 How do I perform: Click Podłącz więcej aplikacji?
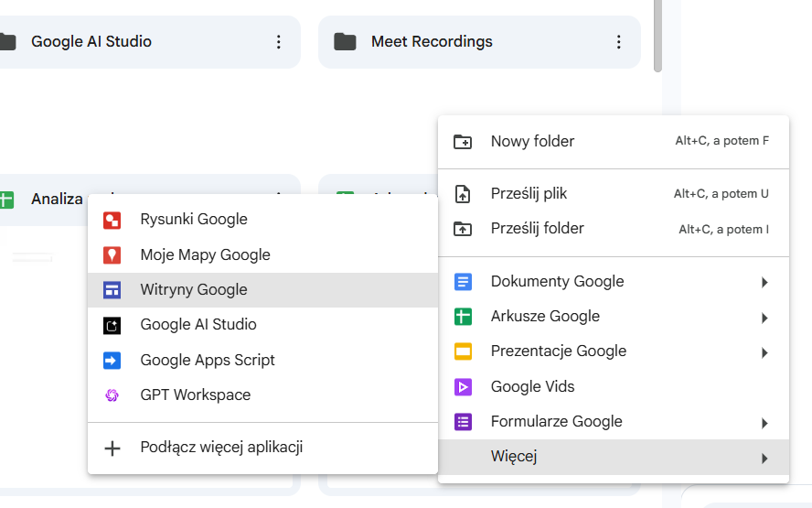[221, 448]
